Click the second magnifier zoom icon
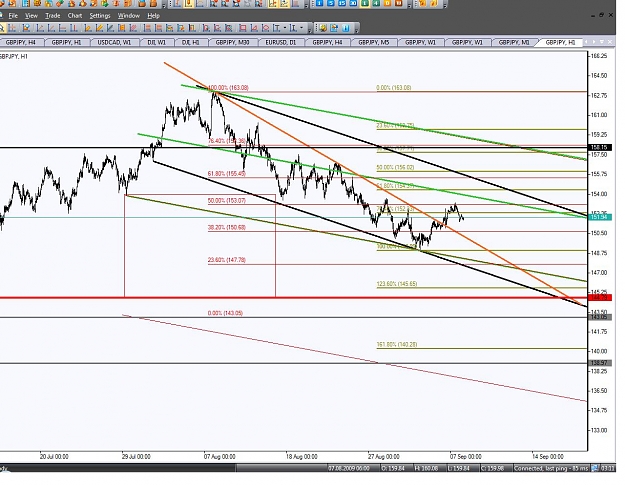The width and height of the screenshot is (625, 485). pos(225,4)
